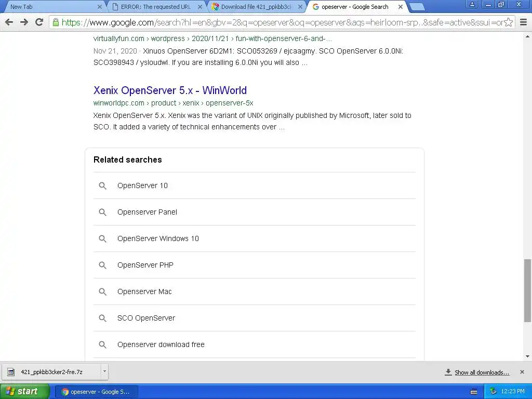Click the 7z file icon in downloads bar
Viewport: 532px width, 399px height.
pyautogui.click(x=11, y=372)
